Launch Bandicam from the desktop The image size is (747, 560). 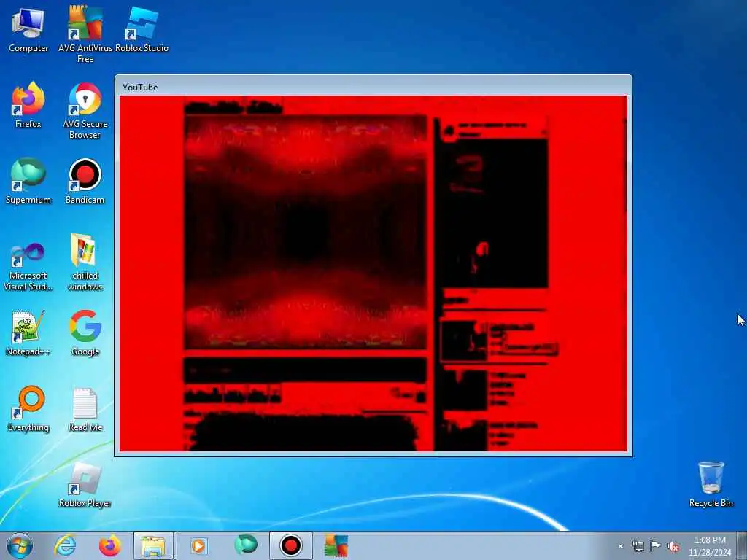click(85, 181)
